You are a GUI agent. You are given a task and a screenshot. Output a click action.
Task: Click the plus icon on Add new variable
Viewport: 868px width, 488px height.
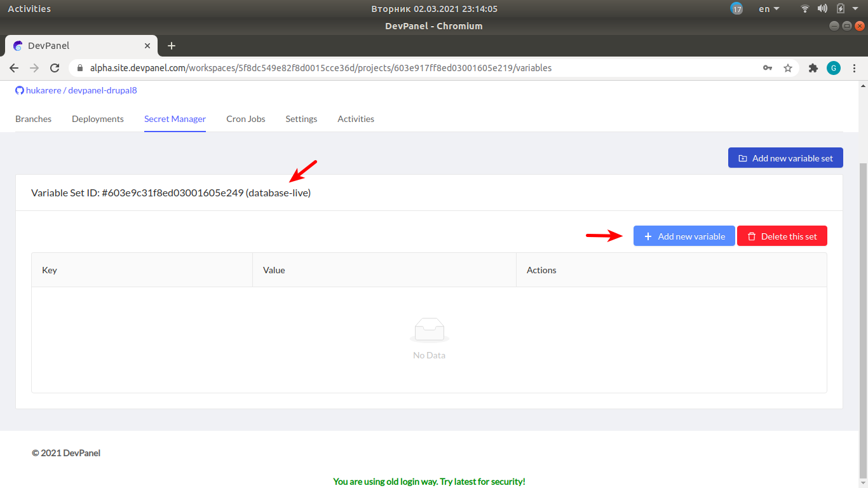(648, 236)
